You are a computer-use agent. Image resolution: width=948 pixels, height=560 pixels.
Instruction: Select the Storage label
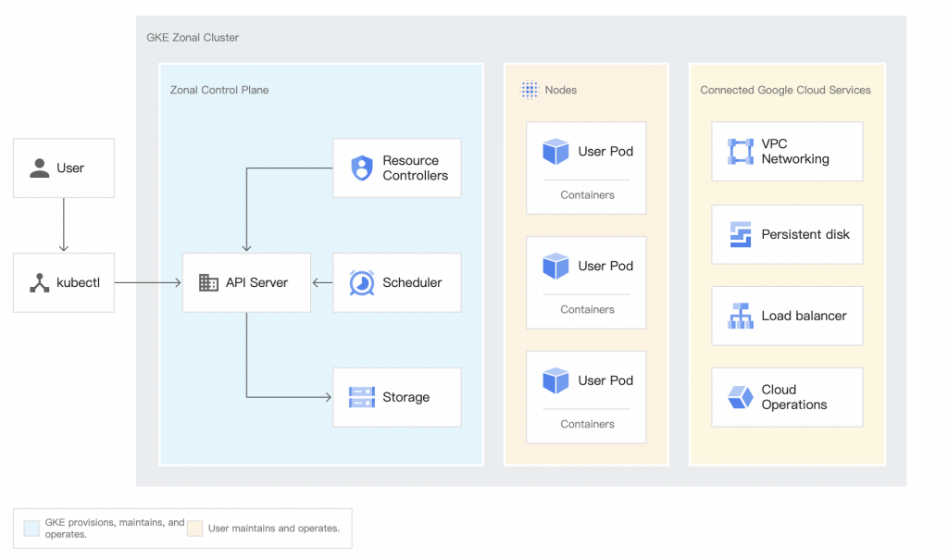point(405,397)
